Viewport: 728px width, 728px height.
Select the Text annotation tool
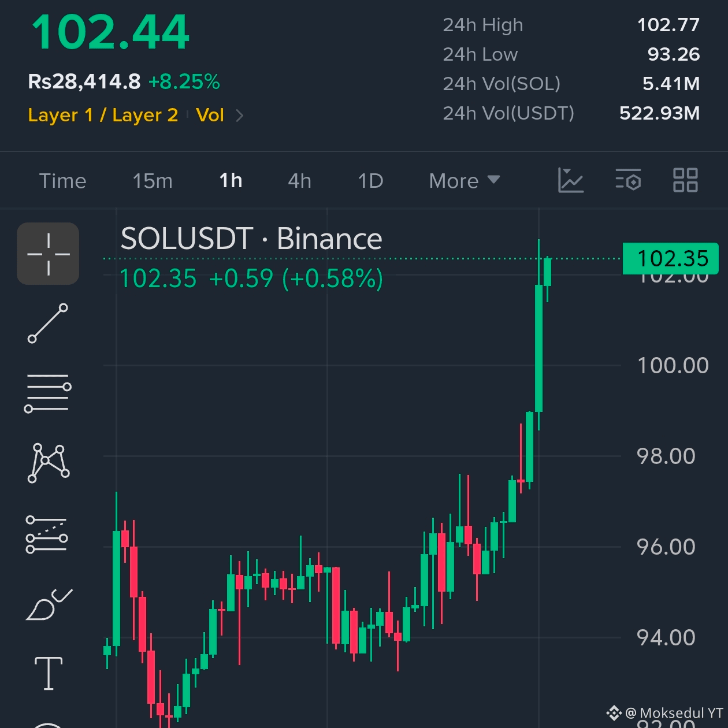(49, 673)
